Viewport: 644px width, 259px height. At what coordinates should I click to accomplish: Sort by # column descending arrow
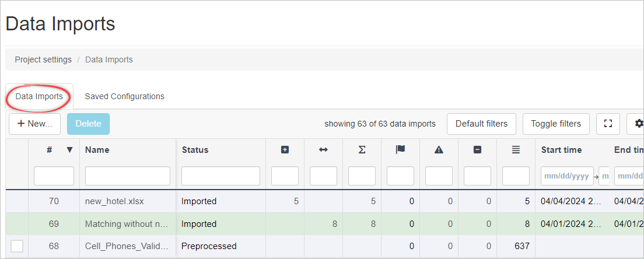click(70, 150)
